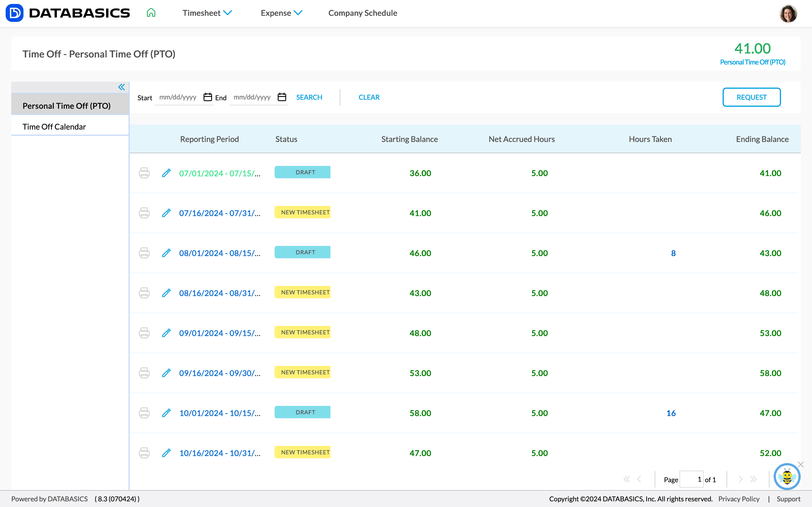The width and height of the screenshot is (812, 507).
Task: Open the Time Off Calendar tab
Action: tap(54, 126)
